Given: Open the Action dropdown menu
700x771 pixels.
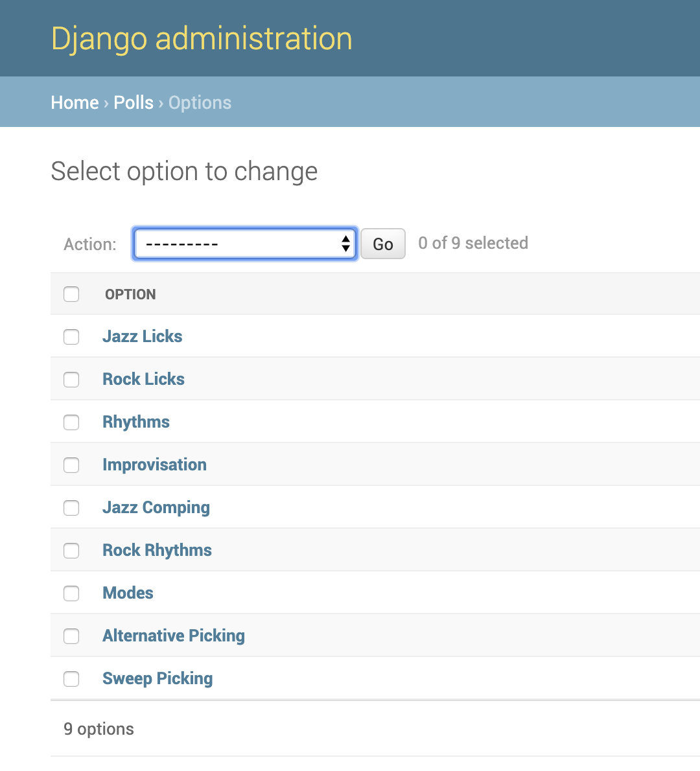Looking at the screenshot, I should [244, 244].
